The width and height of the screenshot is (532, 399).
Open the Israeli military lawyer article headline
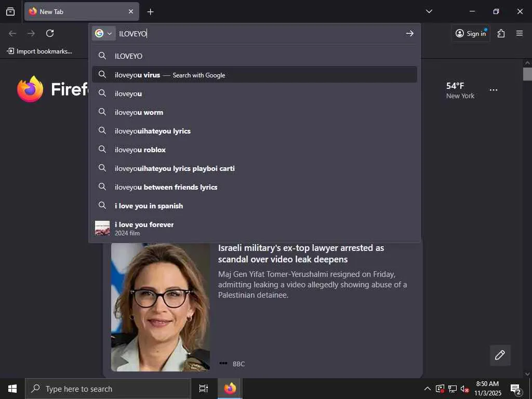[x=301, y=254]
